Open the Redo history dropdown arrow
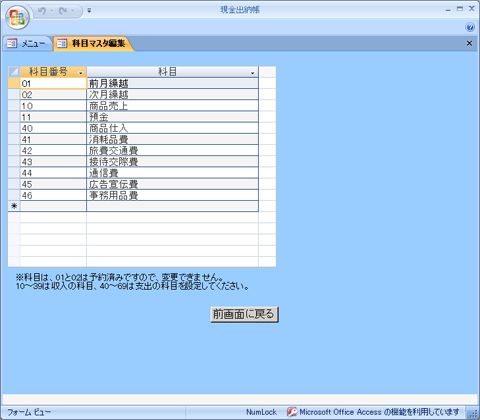 73,11
